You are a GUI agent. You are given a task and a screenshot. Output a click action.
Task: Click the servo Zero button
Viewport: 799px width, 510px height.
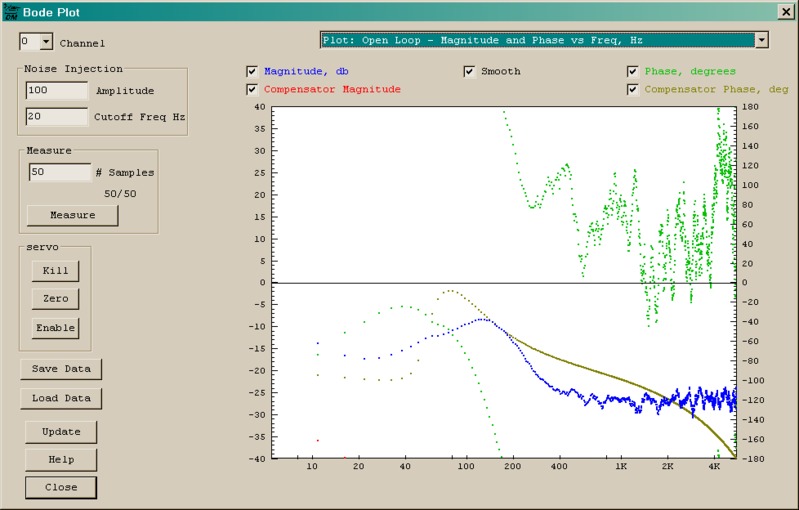[56, 299]
